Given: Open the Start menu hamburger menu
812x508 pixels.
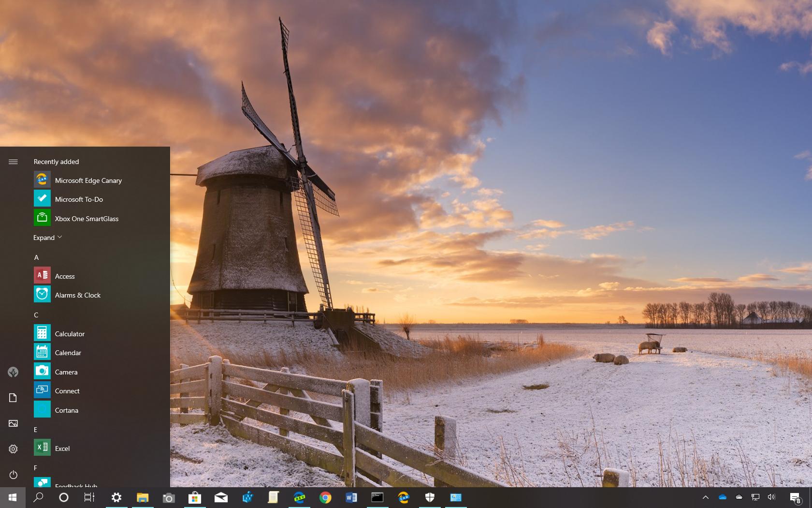Looking at the screenshot, I should (13, 162).
